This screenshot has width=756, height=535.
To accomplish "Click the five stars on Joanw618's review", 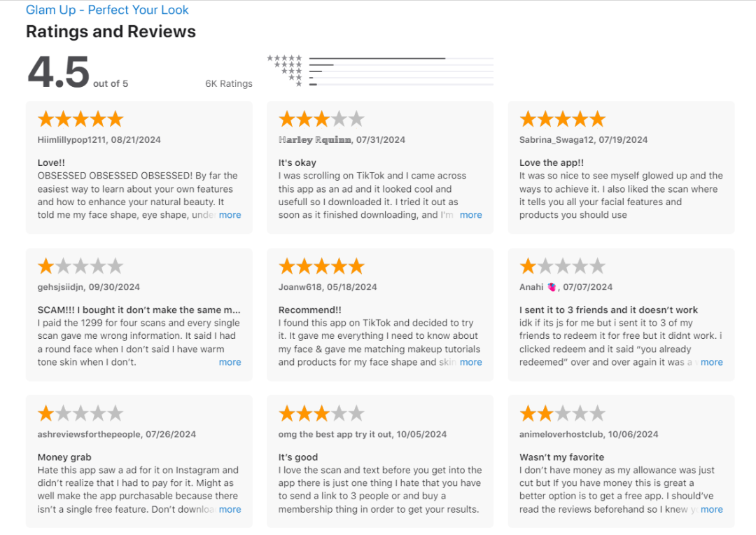I will point(321,266).
